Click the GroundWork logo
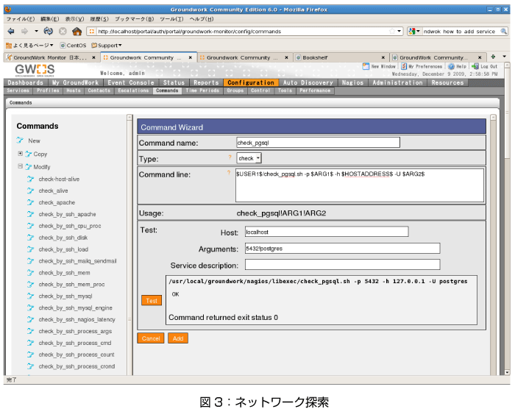This screenshot has width=515, height=420. point(35,70)
